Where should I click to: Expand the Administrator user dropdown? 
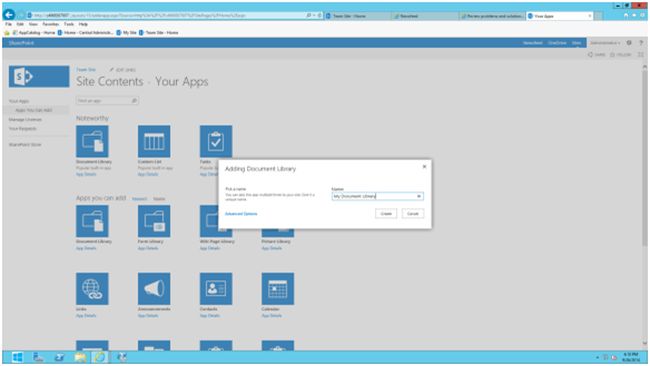click(605, 43)
